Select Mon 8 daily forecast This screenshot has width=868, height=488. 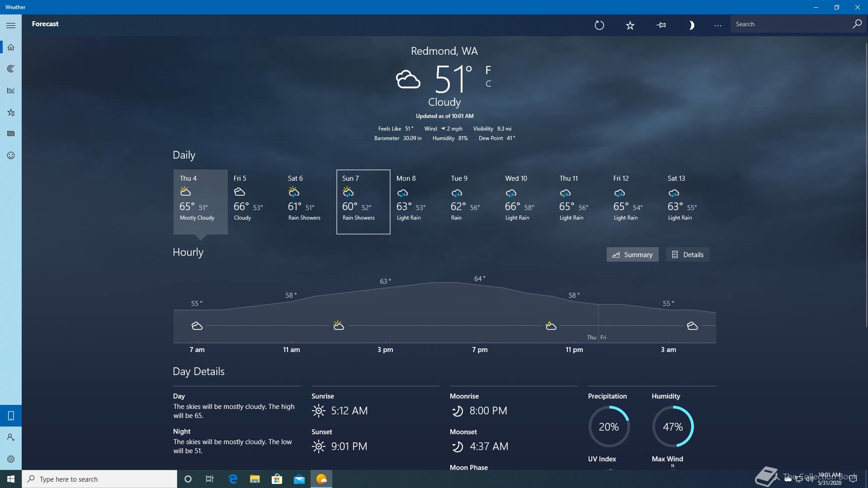(418, 202)
